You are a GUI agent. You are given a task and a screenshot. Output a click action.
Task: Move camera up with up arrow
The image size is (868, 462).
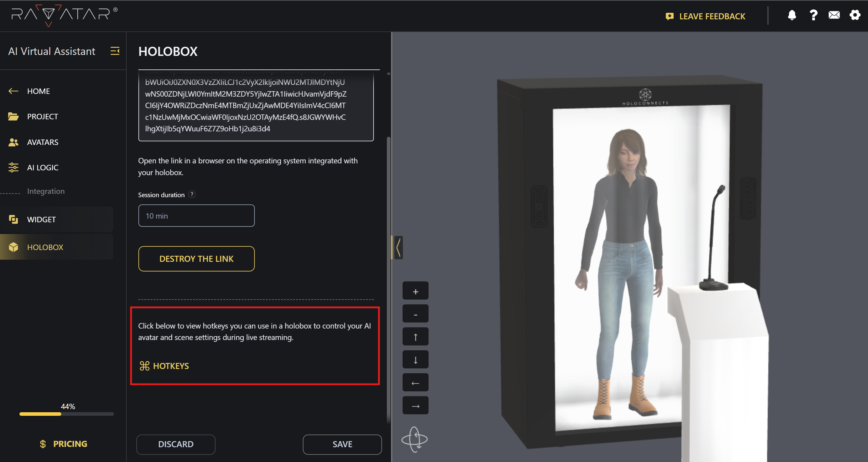click(415, 337)
